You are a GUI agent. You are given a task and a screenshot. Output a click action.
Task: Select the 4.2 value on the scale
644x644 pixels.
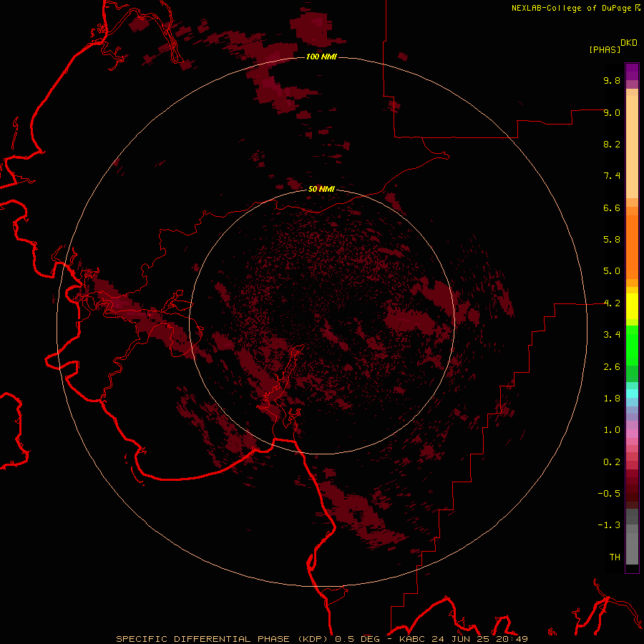612,303
